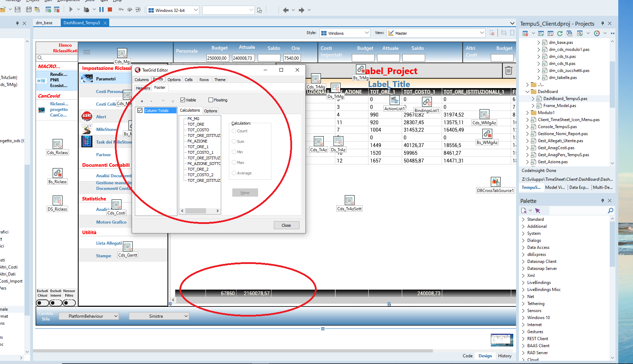Open the Theme tab in TeeGrid Editor
This screenshot has width=633, height=364.
(x=220, y=80)
